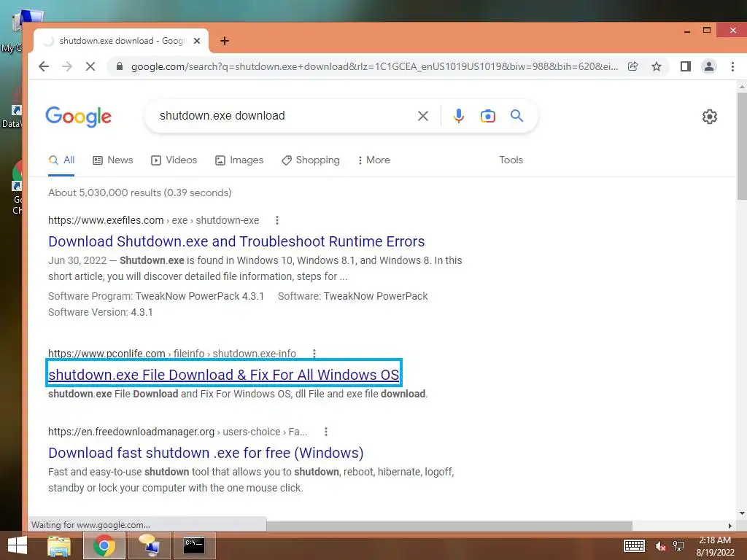
Task: Select the All results tab
Action: coord(61,160)
